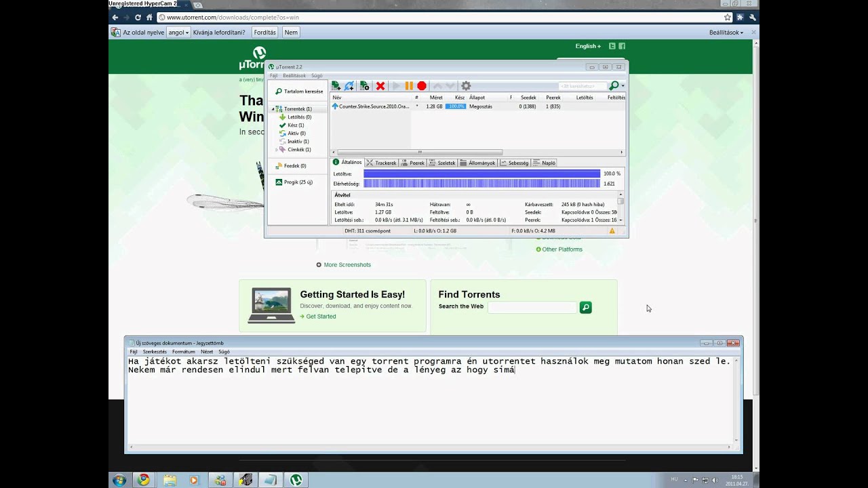
Task: Expand the Címkék (1) tree node
Action: tap(276, 150)
